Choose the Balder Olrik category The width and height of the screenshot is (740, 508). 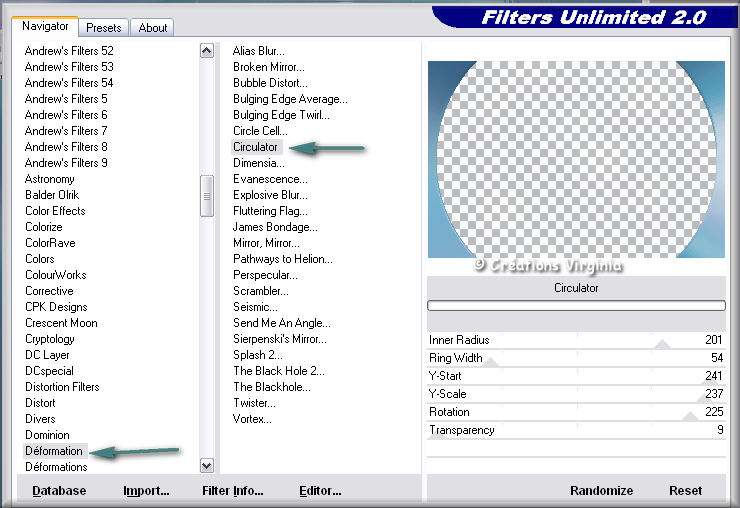coord(52,195)
